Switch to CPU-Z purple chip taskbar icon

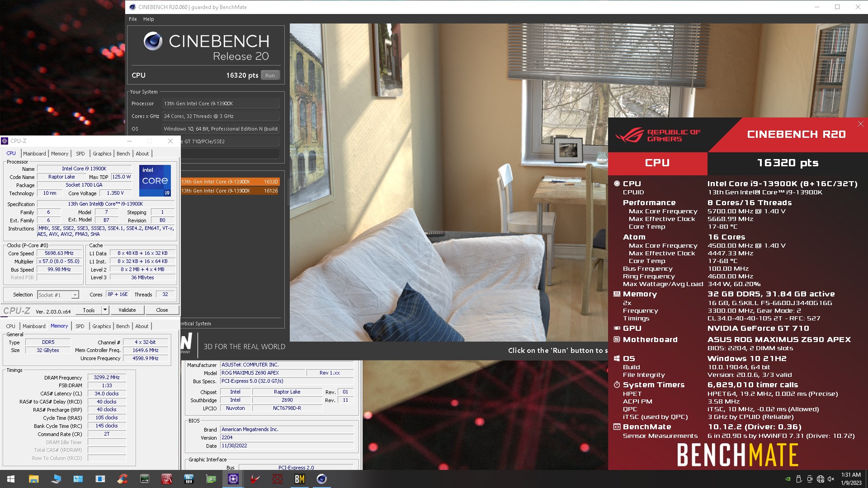click(x=233, y=479)
